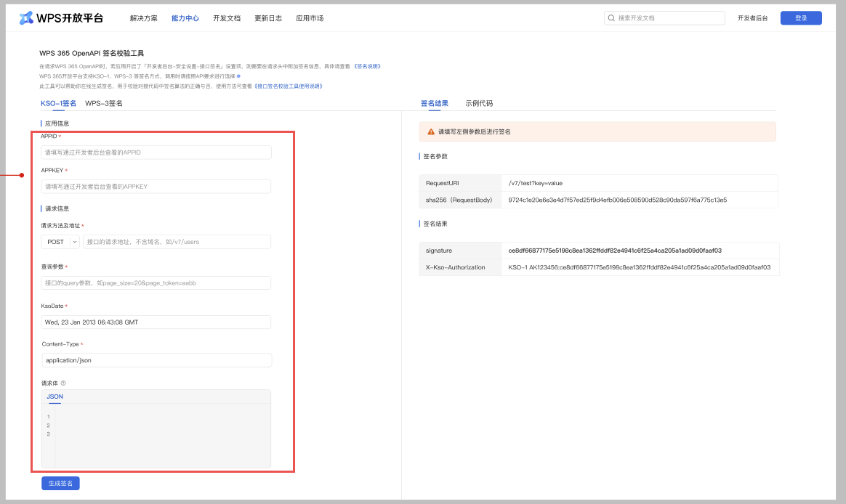Open the 《接口签名校验工具使用说明》 link
Viewport: 846px width, 504px height.
point(288,86)
